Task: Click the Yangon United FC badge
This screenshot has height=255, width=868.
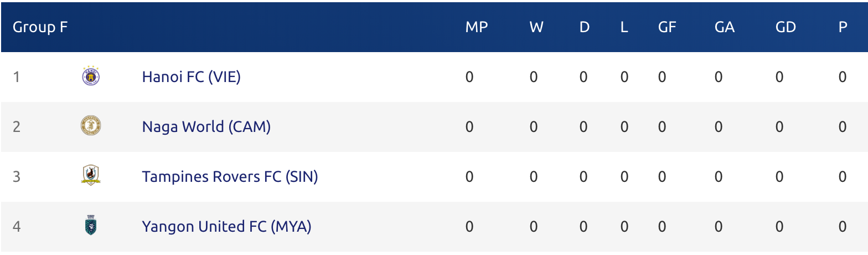Action: click(91, 226)
